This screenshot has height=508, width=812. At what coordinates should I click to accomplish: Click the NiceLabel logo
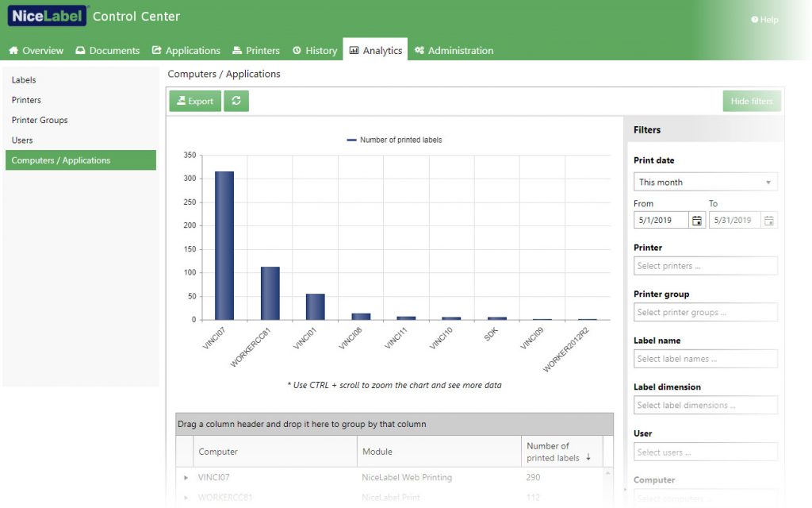(46, 15)
